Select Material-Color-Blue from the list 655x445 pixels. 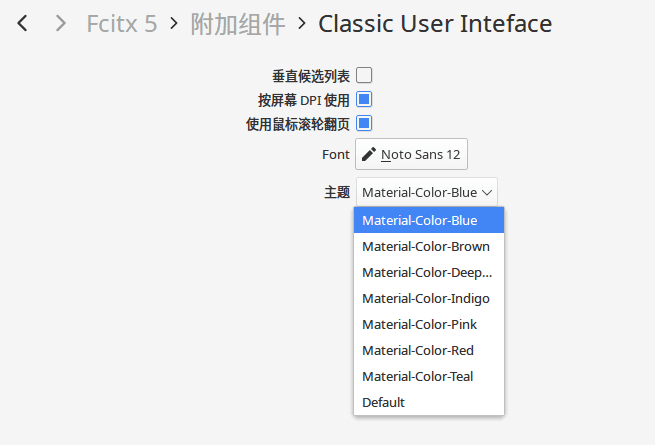coord(428,220)
